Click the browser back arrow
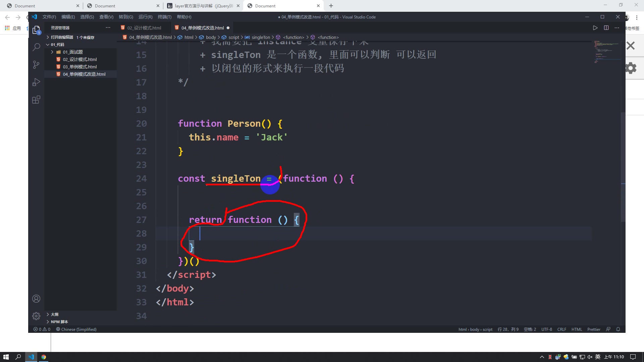This screenshot has width=644, height=362. (x=7, y=17)
